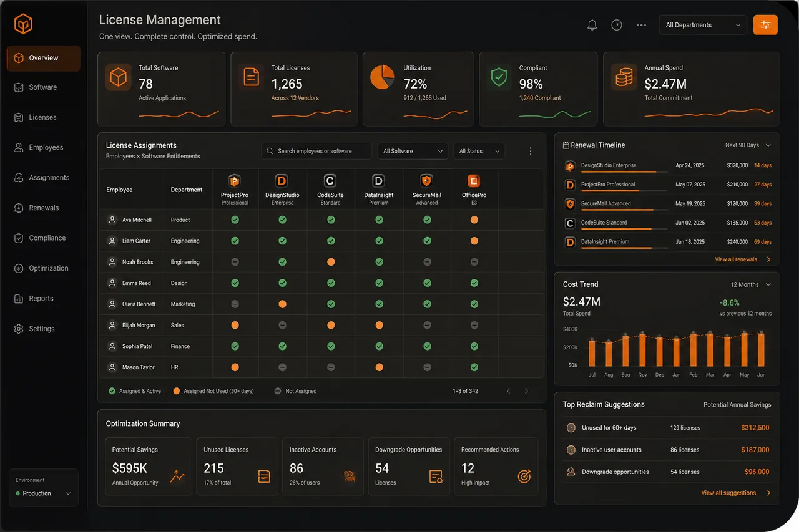Expand the Next 90 Days dropdown
Screen dimensions: 799x532
748,145
